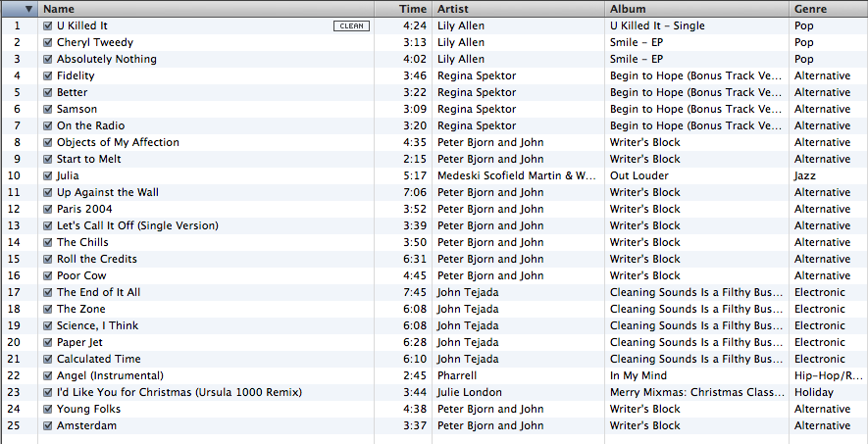Click the Holiday genre cell

pos(814,392)
